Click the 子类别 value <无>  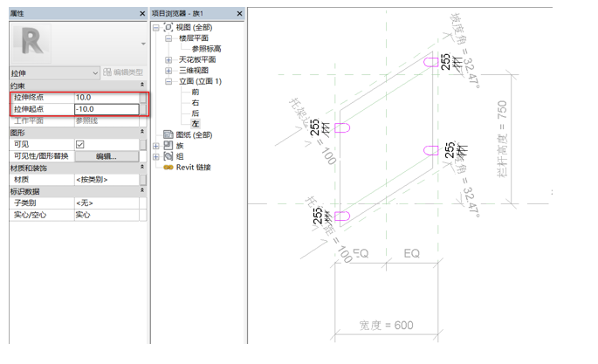[107, 203]
